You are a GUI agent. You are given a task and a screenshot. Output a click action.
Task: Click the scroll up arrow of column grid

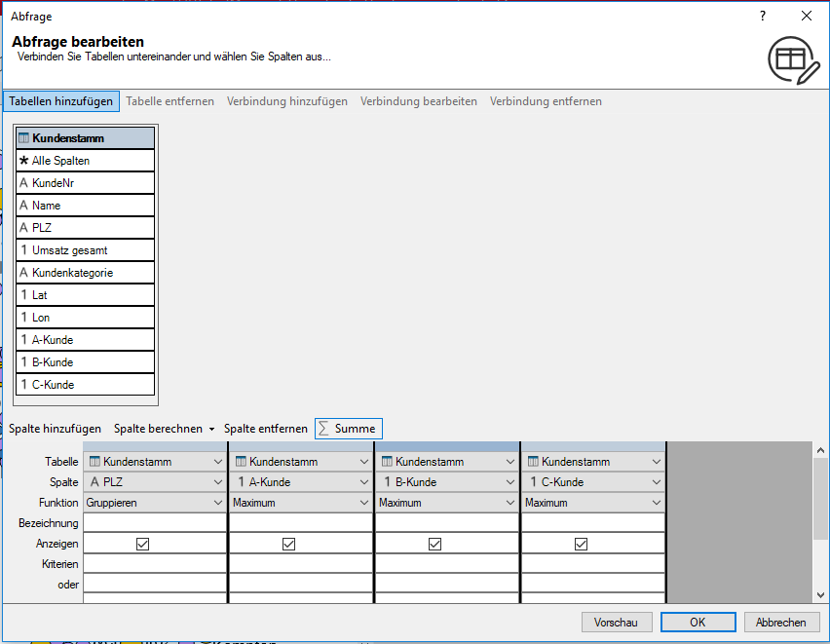tap(820, 450)
